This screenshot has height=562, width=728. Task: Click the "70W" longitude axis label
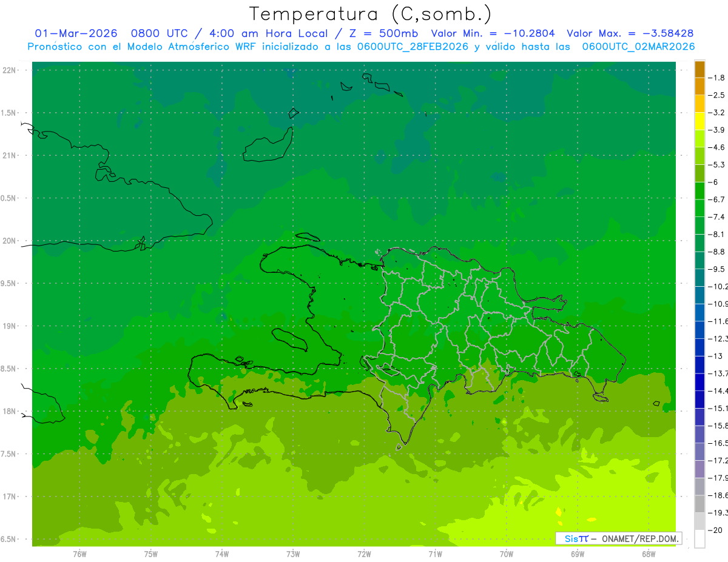tap(506, 554)
